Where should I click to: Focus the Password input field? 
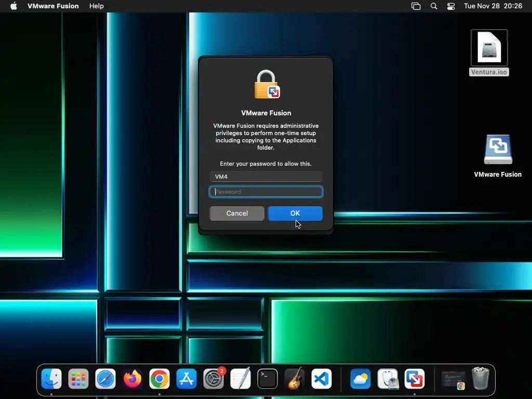[266, 192]
